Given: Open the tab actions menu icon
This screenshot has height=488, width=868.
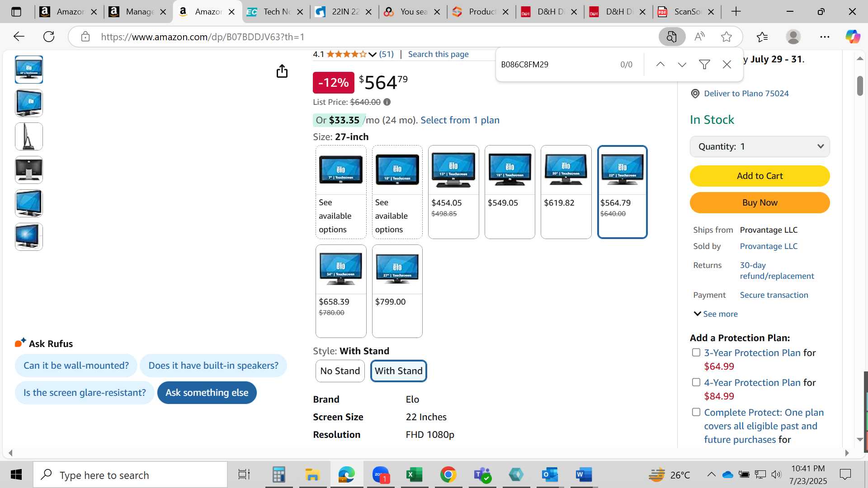Looking at the screenshot, I should (16, 12).
